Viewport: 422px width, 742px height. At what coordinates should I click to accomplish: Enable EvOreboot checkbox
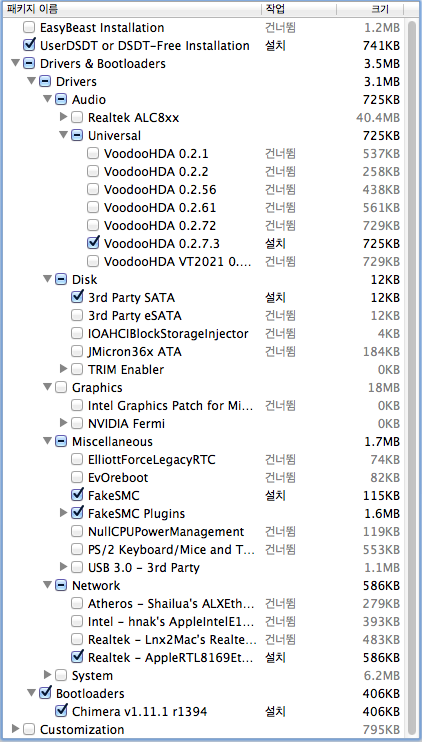[x=77, y=477]
